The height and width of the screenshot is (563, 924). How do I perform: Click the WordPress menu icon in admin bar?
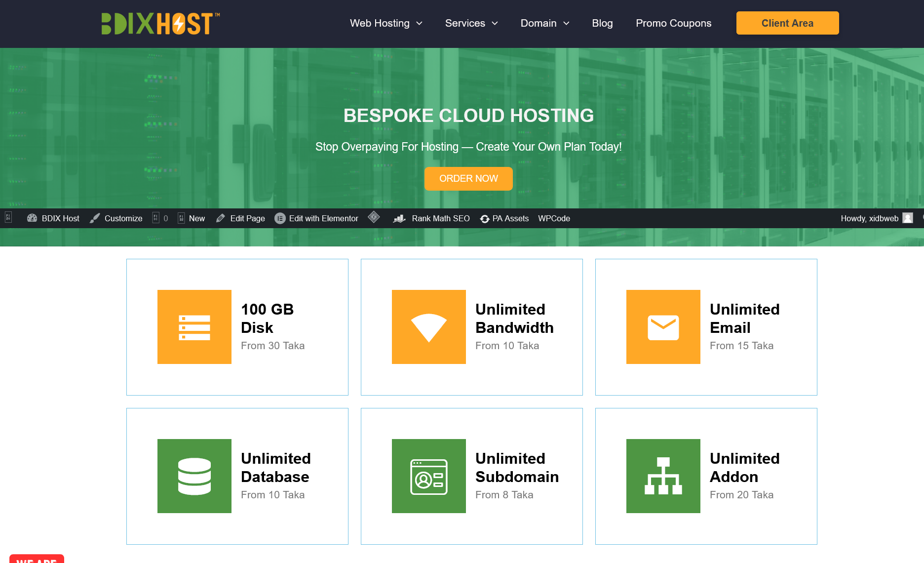pos(8,218)
